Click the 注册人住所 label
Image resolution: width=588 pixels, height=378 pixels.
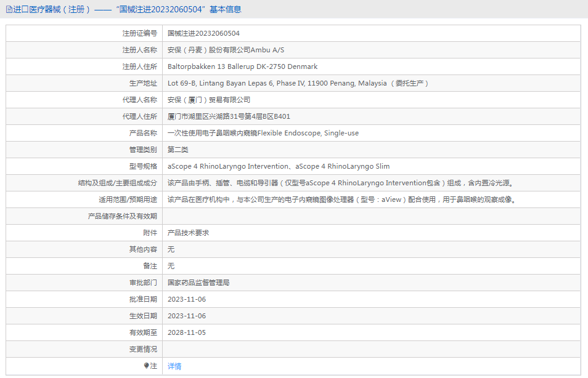point(139,66)
